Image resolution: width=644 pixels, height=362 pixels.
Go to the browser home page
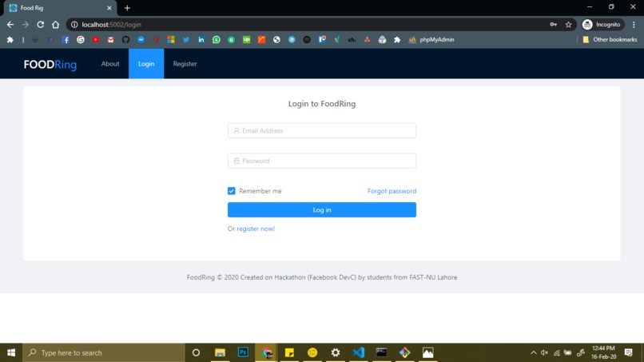55,25
